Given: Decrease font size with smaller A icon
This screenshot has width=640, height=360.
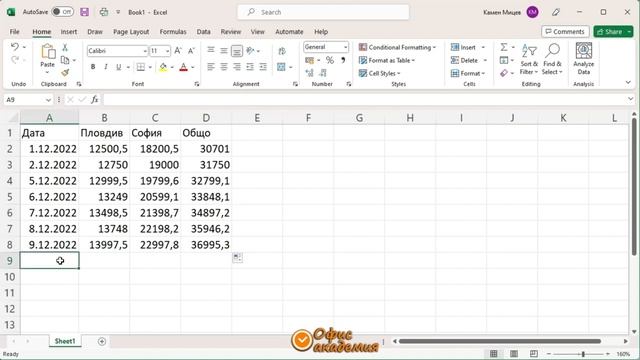Looking at the screenshot, I should coord(191,51).
